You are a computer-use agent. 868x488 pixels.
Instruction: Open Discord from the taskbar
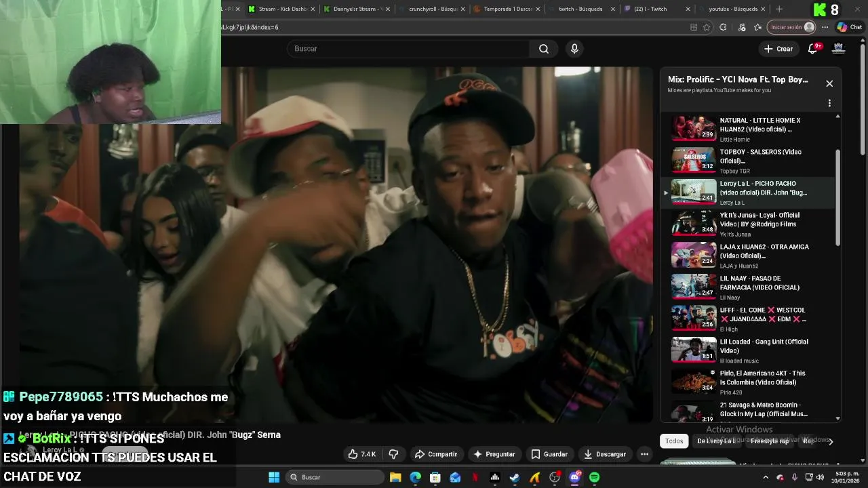point(574,477)
